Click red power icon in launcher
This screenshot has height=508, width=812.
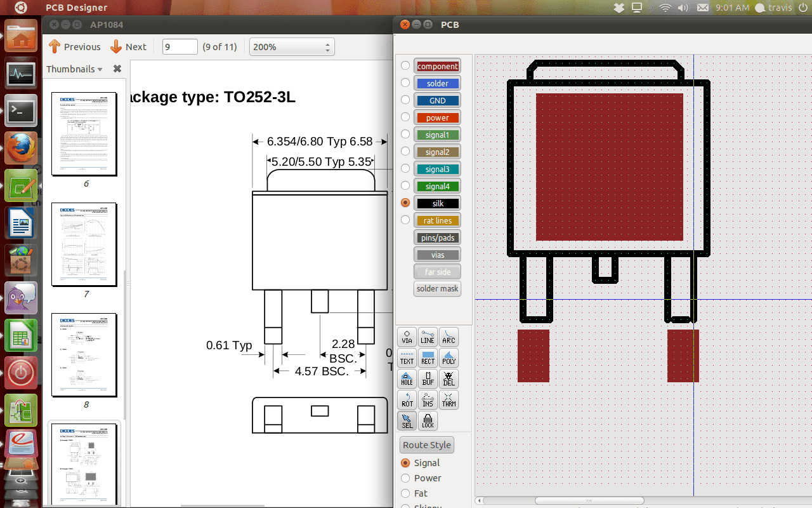[21, 373]
